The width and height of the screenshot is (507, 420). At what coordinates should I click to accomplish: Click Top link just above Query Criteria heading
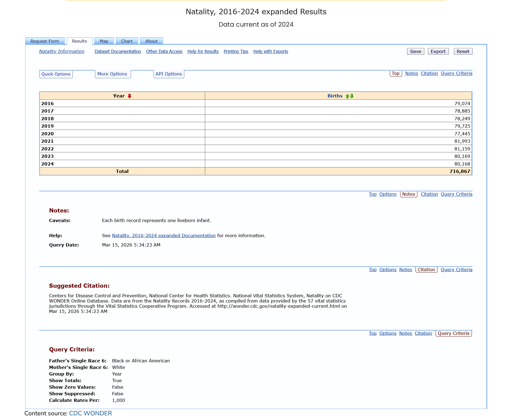[373, 333]
